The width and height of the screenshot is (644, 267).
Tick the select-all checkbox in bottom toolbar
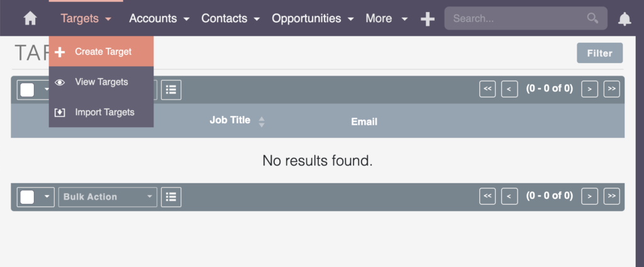[27, 197]
